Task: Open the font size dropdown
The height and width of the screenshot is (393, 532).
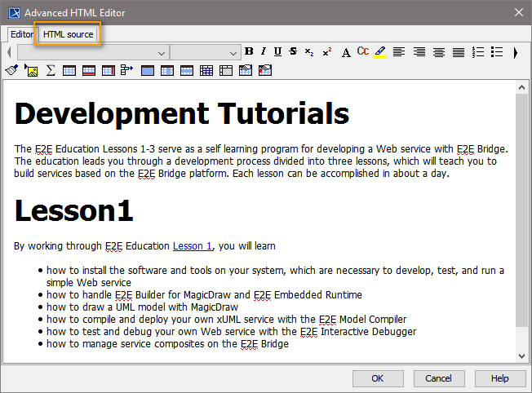Action: 233,52
